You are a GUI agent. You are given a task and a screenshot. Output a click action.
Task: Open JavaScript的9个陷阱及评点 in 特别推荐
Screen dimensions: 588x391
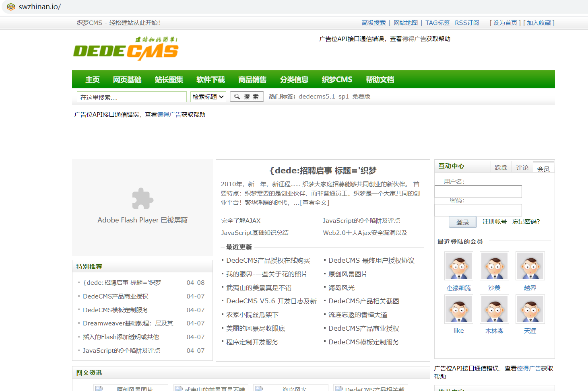coord(122,351)
